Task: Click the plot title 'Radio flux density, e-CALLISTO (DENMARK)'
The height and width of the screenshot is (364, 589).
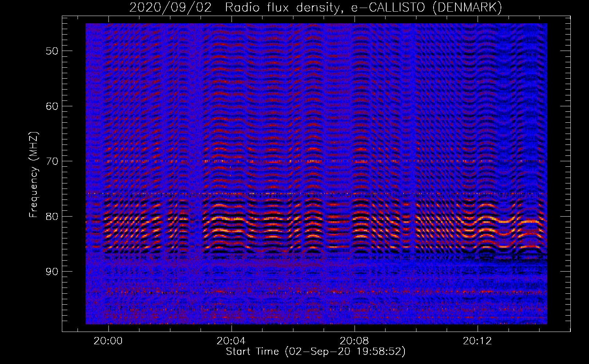Action: coord(363,8)
